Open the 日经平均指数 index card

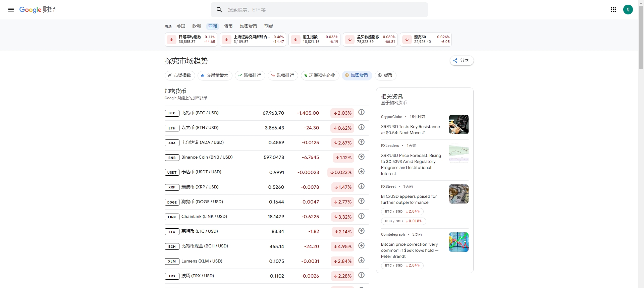tap(191, 40)
